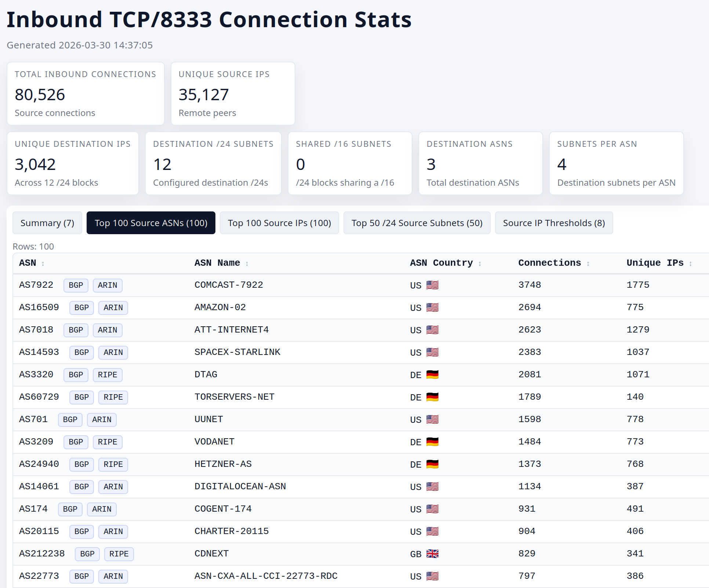Click RIPE badge for AS60729
This screenshot has width=709, height=588.
point(113,398)
